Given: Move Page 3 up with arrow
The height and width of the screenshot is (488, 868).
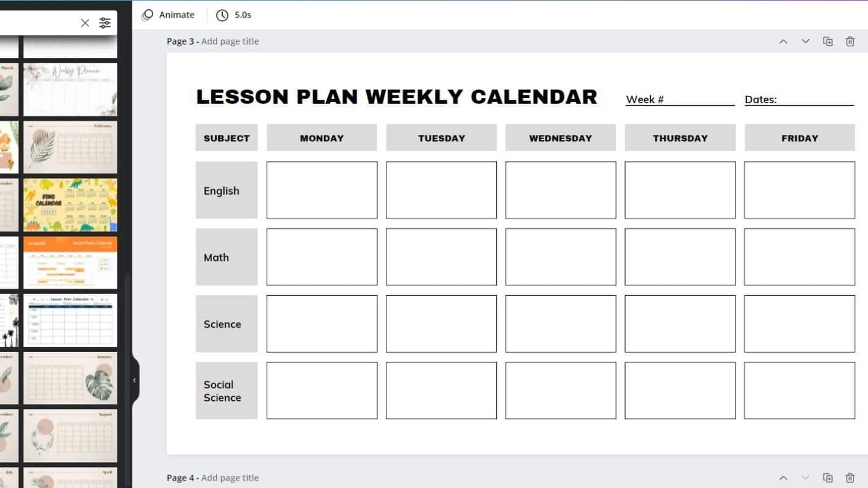Looking at the screenshot, I should coord(783,41).
